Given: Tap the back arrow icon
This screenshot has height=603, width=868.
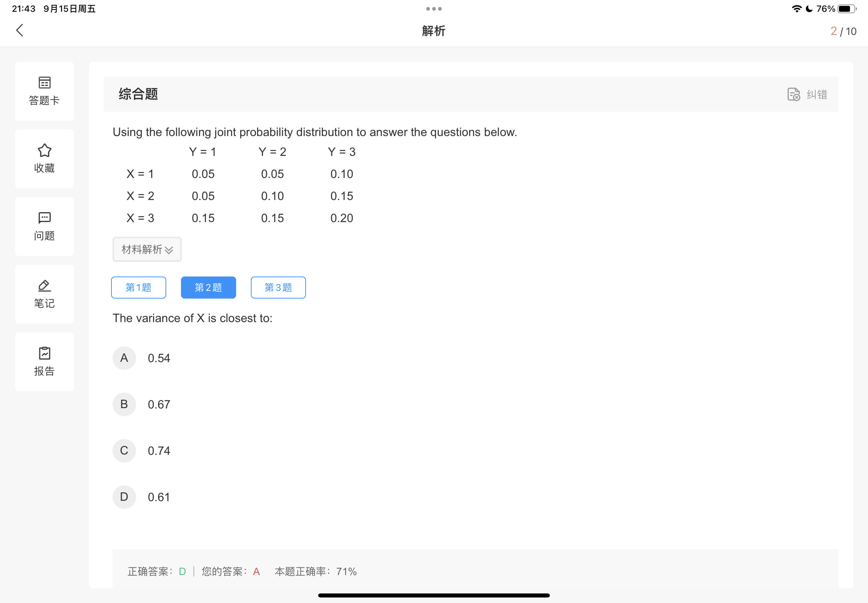Looking at the screenshot, I should (x=19, y=30).
